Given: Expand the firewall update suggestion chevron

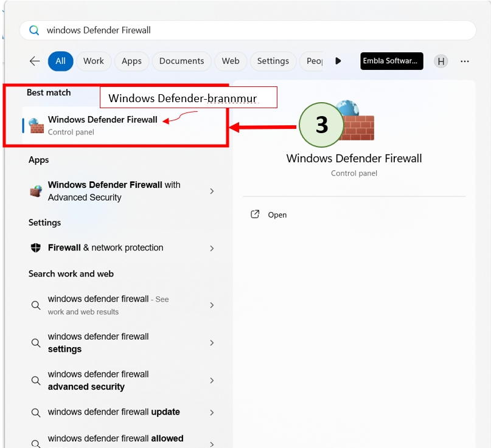Looking at the screenshot, I should 212,412.
